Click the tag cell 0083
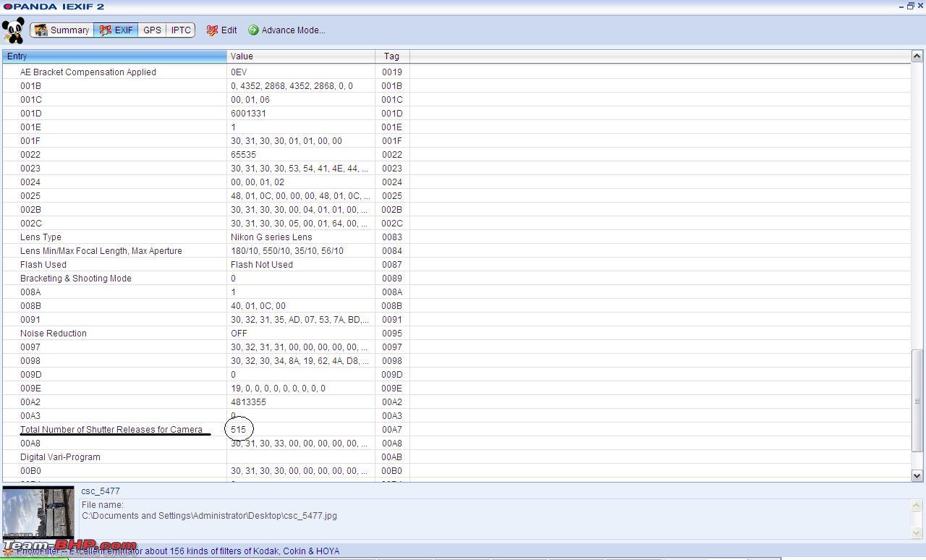 coord(392,237)
